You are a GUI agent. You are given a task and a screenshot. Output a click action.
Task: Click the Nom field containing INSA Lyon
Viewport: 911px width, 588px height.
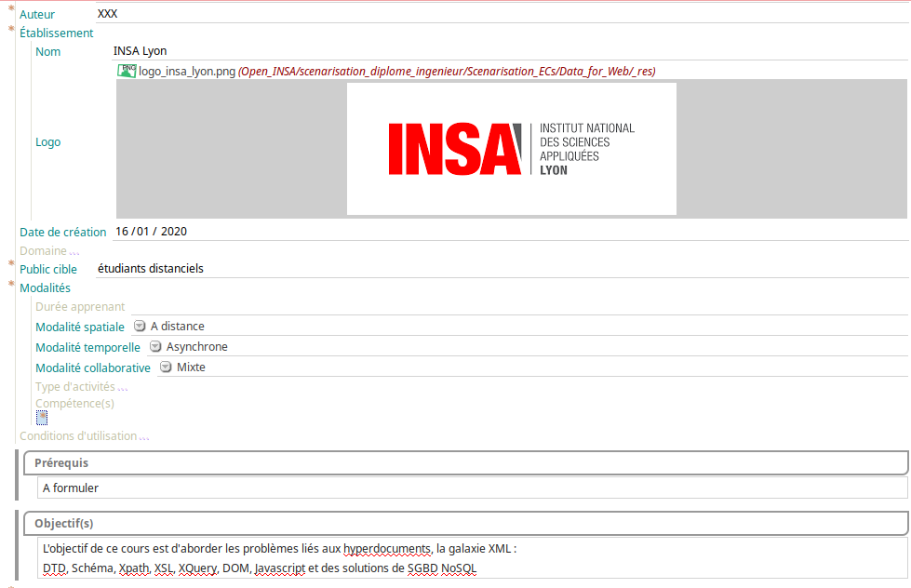[510, 51]
